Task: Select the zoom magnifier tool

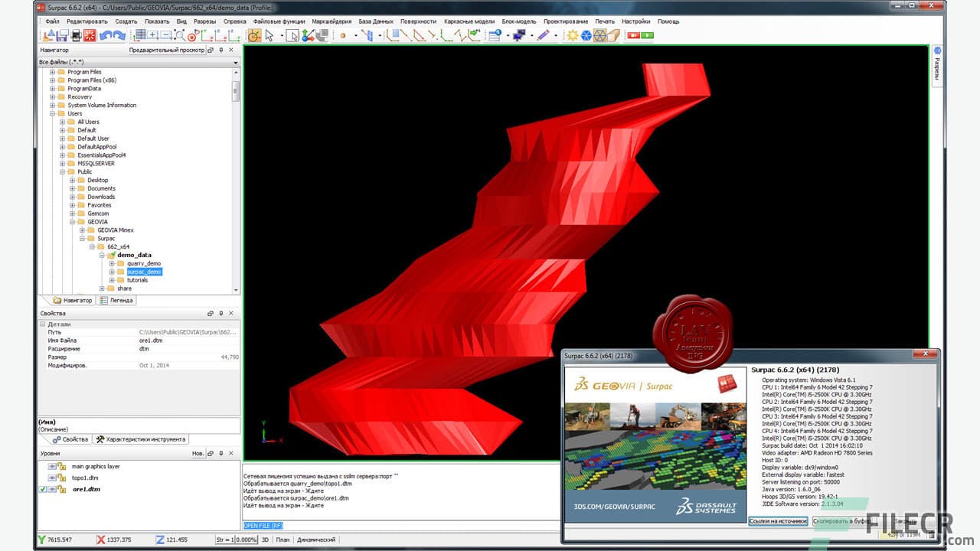Action: [179, 34]
